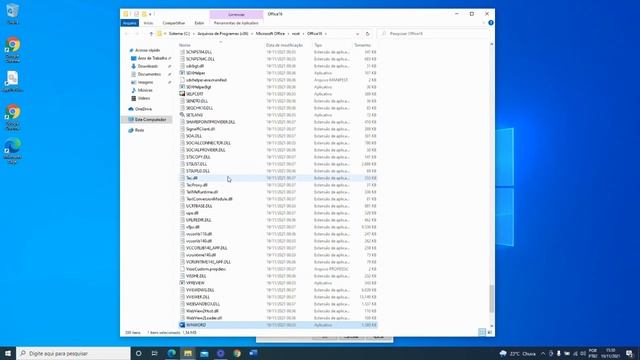Expand the chevron after Office16 in path
640x360 pixels.
pyautogui.click(x=326, y=33)
